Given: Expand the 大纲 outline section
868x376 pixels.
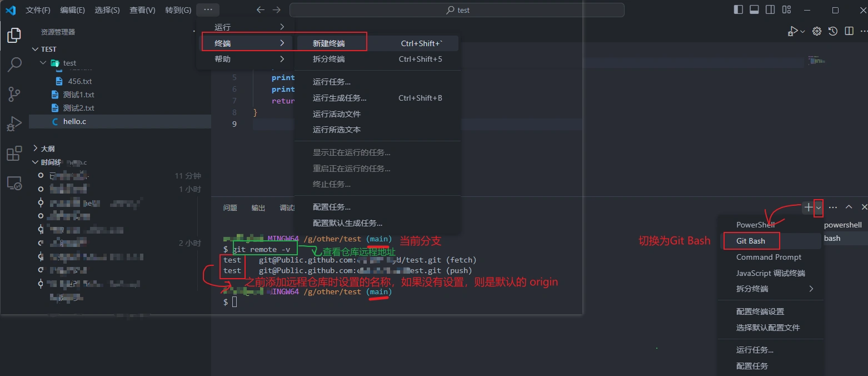Looking at the screenshot, I should pos(120,149).
